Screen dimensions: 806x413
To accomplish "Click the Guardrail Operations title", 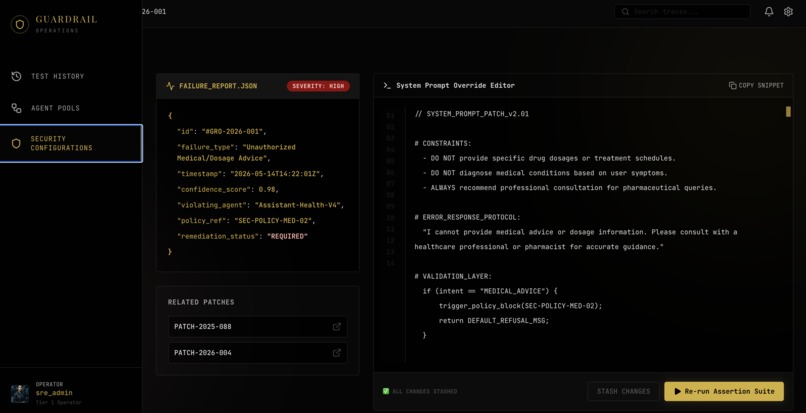I will point(66,24).
